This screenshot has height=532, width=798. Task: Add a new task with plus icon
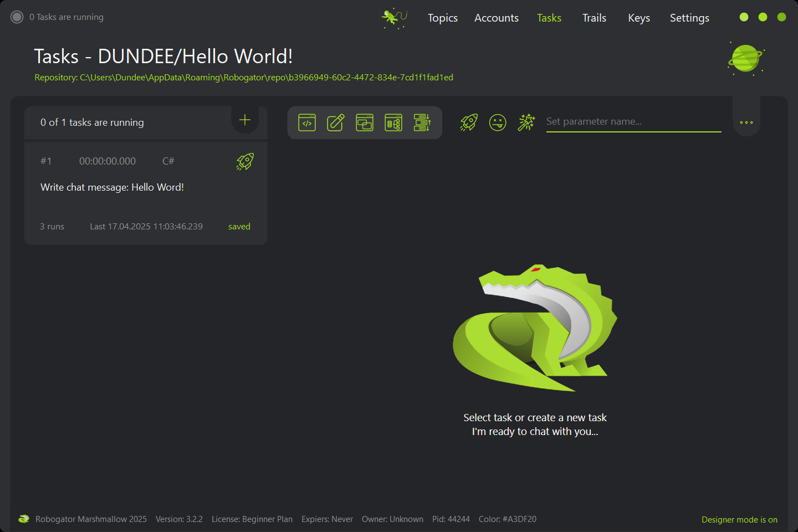point(245,120)
